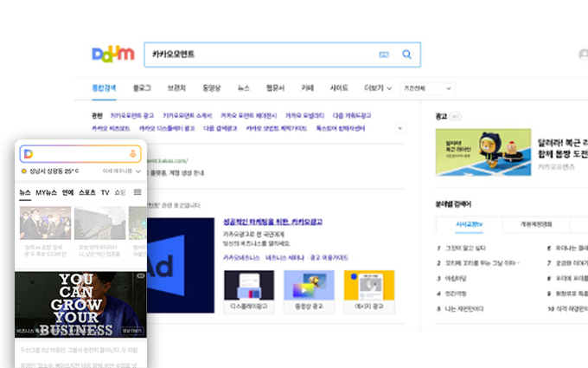Open the 기간전체 period dropdown
This screenshot has width=588, height=368.
[427, 88]
